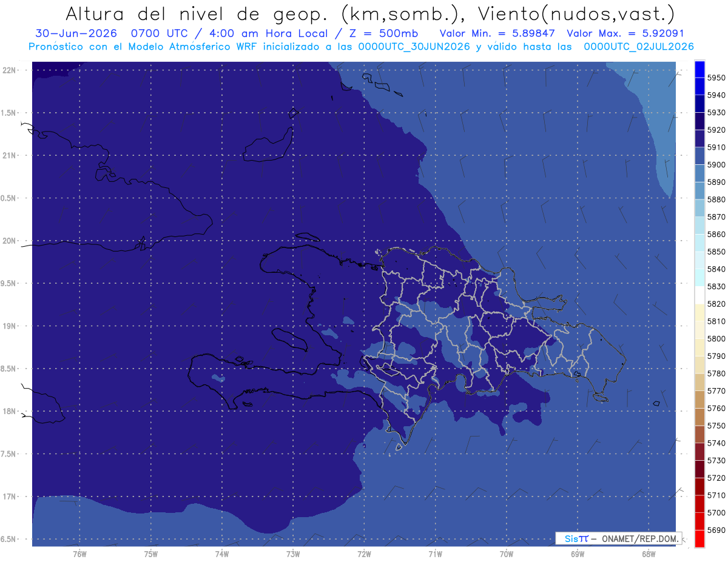This screenshot has width=728, height=562.
Task: Click the '71W' longitude axis label
Action: (x=435, y=554)
